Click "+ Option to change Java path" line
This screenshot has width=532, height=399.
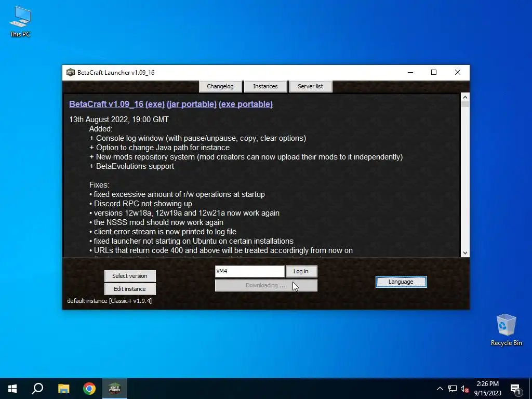pyautogui.click(x=159, y=148)
